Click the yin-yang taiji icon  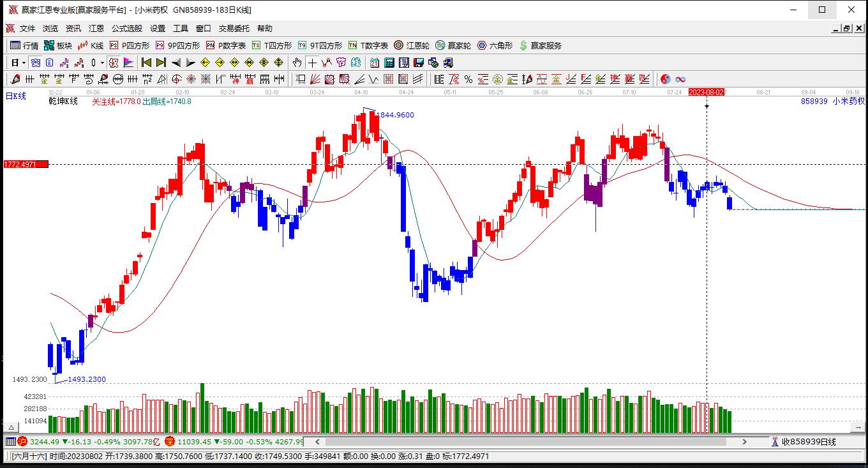tap(665, 79)
